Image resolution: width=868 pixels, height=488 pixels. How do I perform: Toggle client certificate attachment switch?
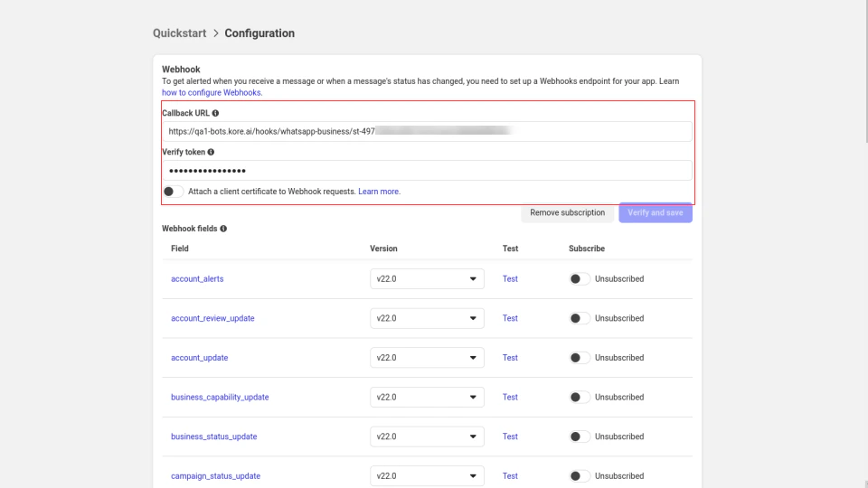(x=173, y=192)
